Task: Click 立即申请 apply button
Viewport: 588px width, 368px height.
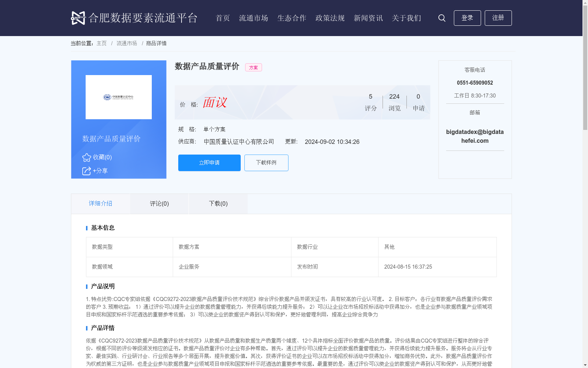Action: [x=209, y=163]
